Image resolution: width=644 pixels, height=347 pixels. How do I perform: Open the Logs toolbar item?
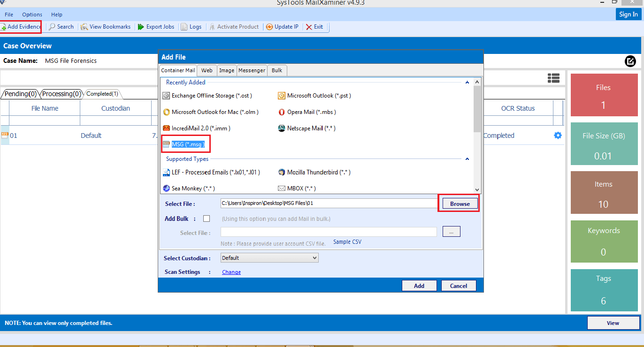[184, 27]
